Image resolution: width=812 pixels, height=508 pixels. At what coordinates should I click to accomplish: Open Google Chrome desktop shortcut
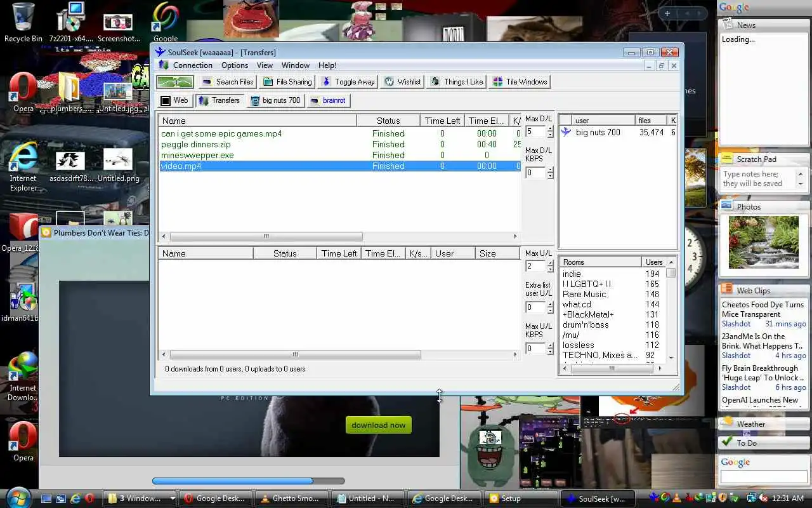[x=166, y=22]
